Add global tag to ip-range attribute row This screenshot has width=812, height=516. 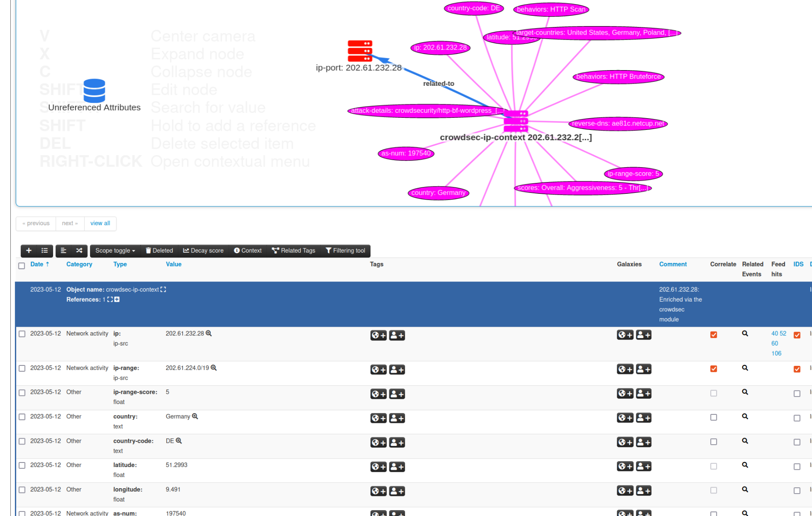tap(378, 370)
